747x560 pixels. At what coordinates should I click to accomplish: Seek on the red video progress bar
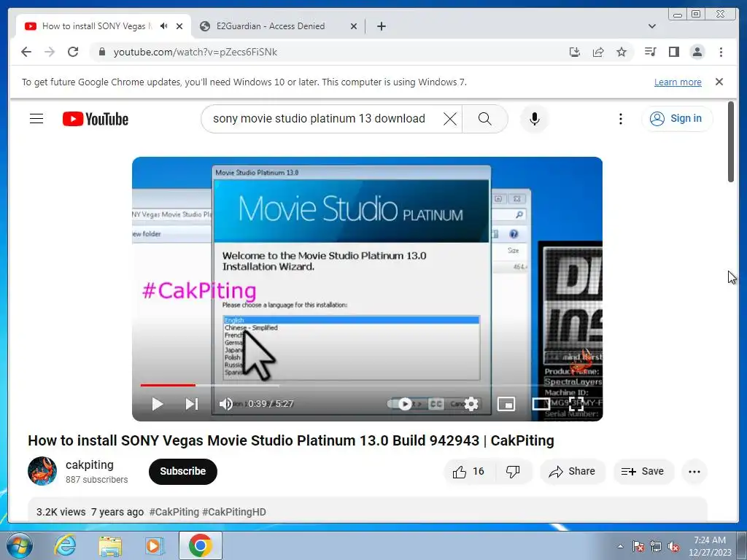pyautogui.click(x=168, y=385)
